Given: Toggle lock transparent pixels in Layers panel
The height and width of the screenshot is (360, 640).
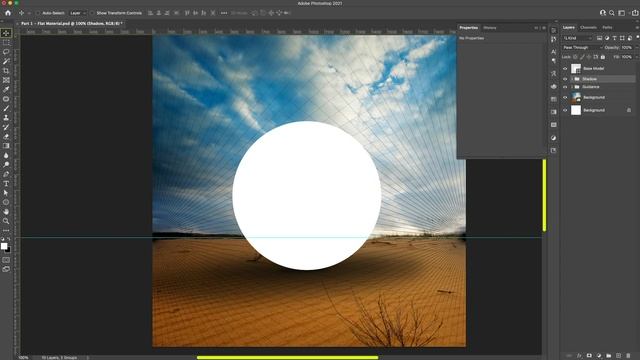Looking at the screenshot, I should (x=575, y=57).
